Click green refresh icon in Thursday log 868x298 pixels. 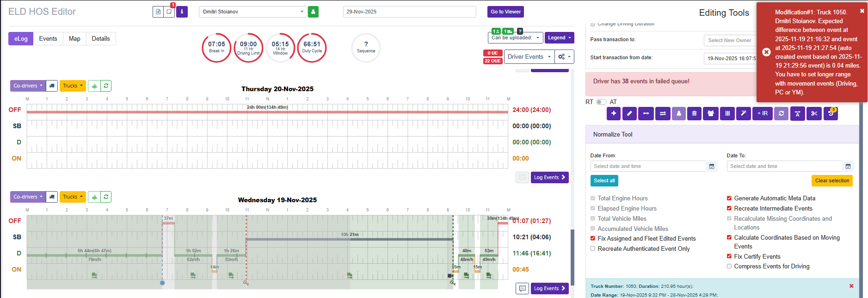[x=106, y=86]
